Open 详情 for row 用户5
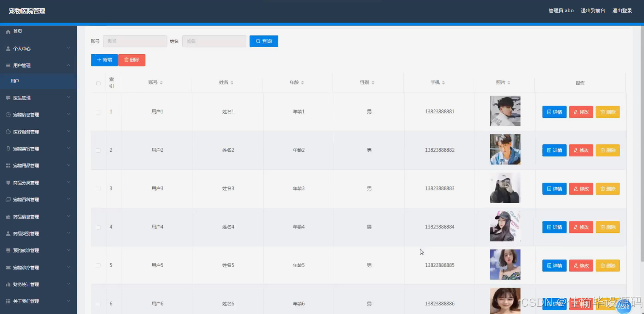Image resolution: width=644 pixels, height=314 pixels. click(554, 266)
